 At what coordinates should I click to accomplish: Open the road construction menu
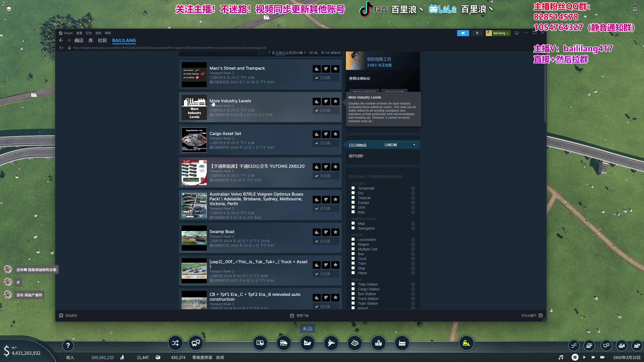tap(260, 343)
